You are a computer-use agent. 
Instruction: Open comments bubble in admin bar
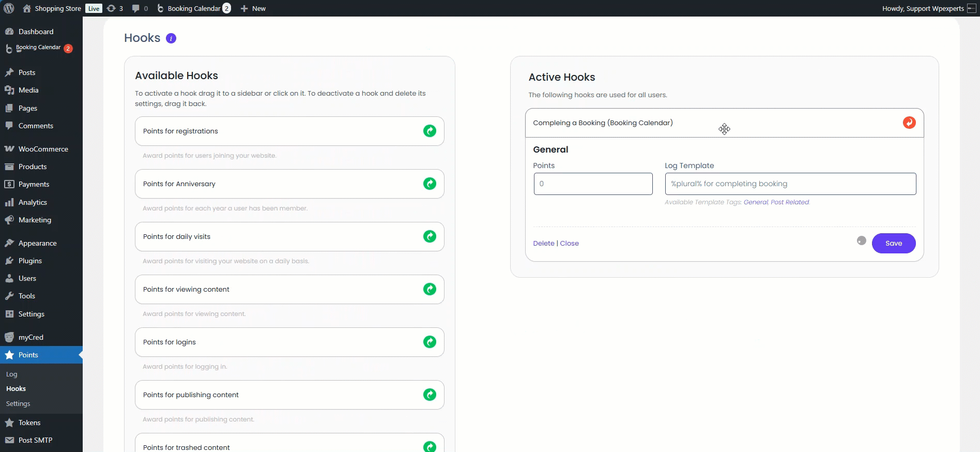tap(139, 8)
